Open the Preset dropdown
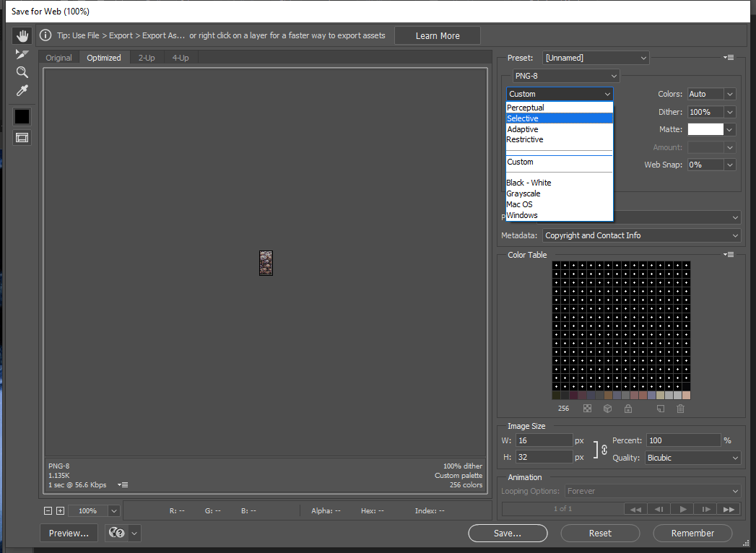Viewport: 756px width, 553px height. point(596,58)
